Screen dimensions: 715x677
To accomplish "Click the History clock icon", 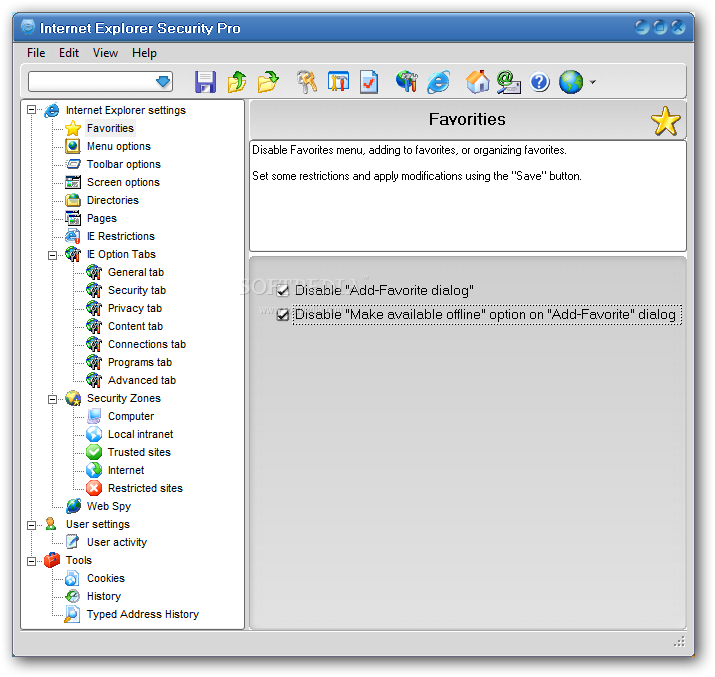I will tap(73, 596).
